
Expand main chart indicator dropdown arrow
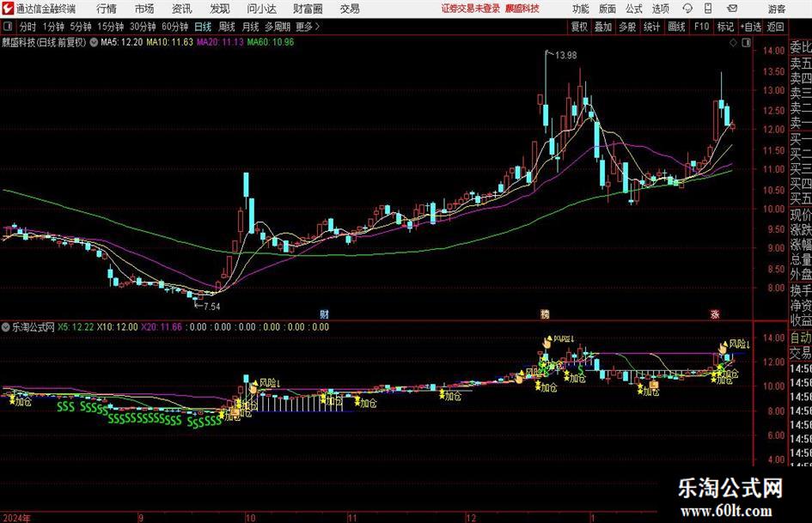tap(94, 42)
